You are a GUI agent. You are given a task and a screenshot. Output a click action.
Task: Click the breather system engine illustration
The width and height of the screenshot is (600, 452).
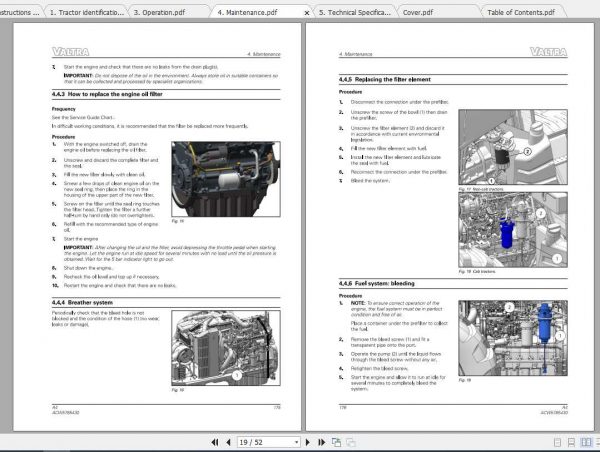[x=226, y=348]
